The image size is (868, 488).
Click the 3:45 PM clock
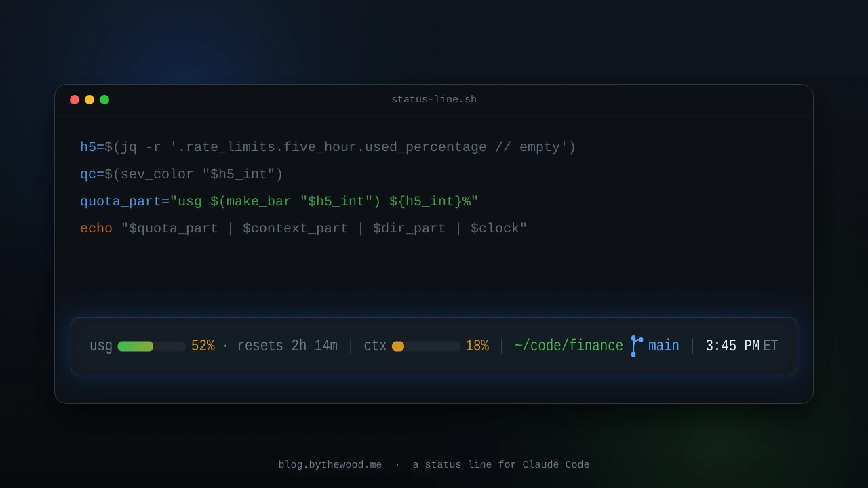(732, 346)
